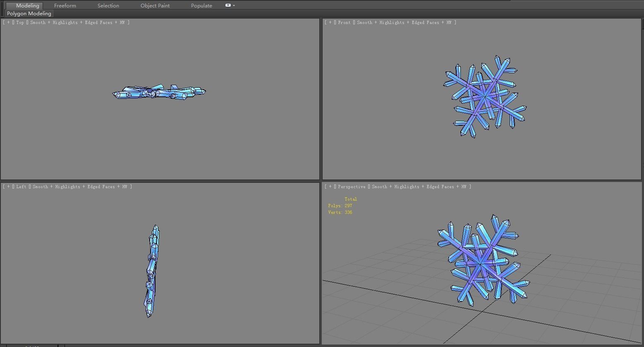Click the ribbon minimize toggle icon

228,5
